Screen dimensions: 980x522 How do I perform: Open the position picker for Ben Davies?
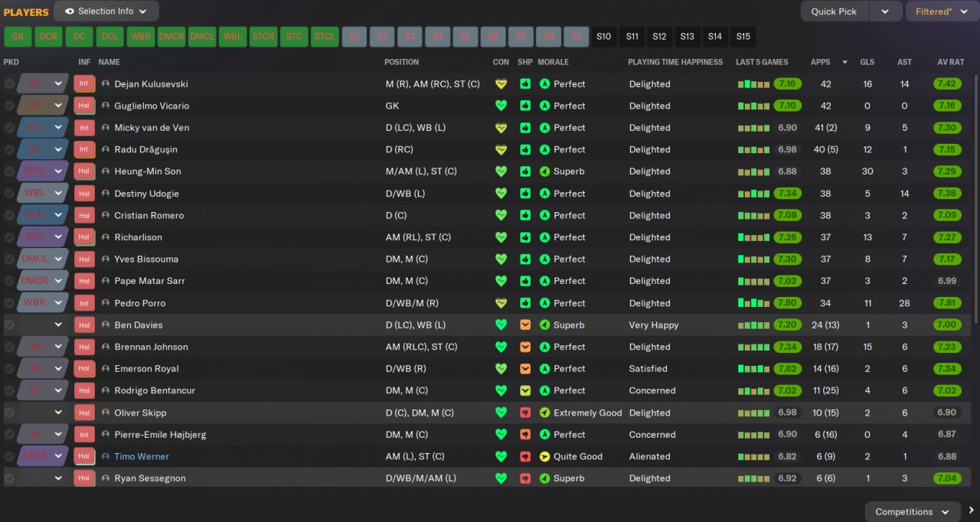click(x=43, y=325)
